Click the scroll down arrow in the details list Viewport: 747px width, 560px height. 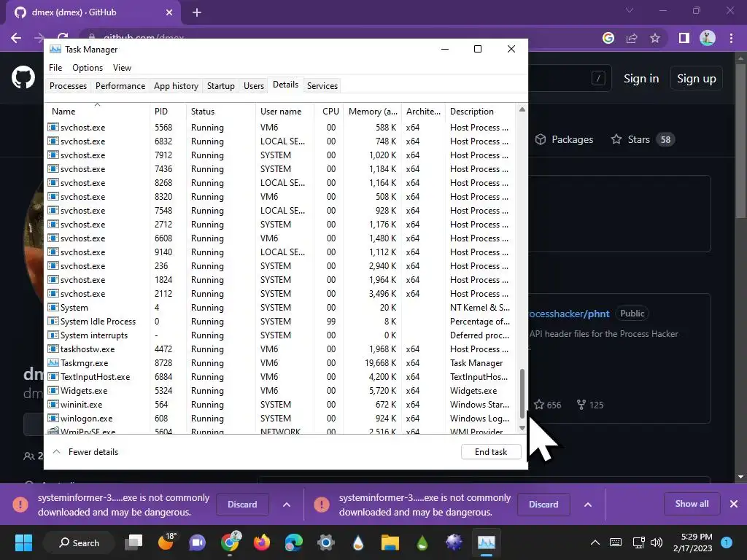522,427
